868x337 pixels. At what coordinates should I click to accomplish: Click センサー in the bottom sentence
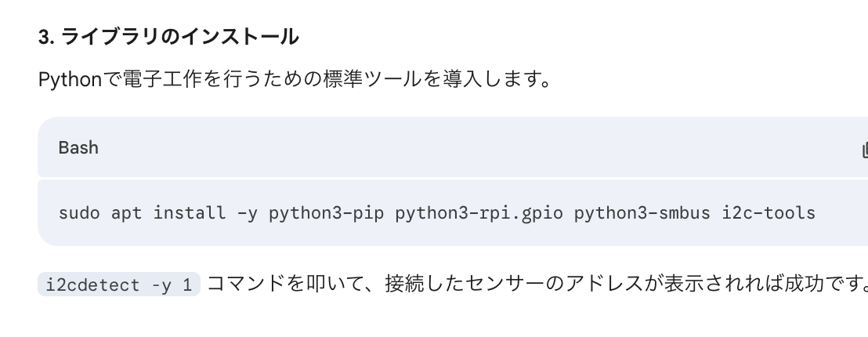pos(512,284)
